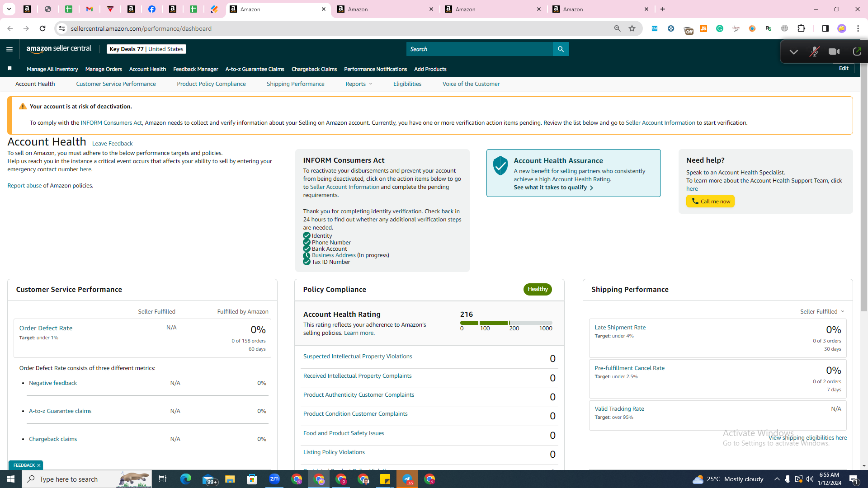Open File Explorer from the taskbar
The width and height of the screenshot is (868, 488).
[x=230, y=479]
